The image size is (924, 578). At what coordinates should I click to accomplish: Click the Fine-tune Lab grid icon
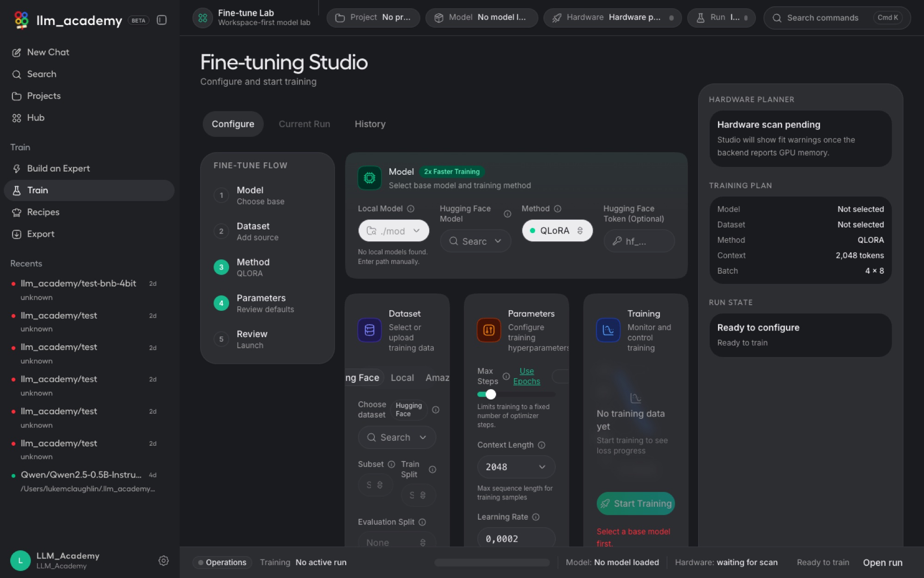pos(203,18)
